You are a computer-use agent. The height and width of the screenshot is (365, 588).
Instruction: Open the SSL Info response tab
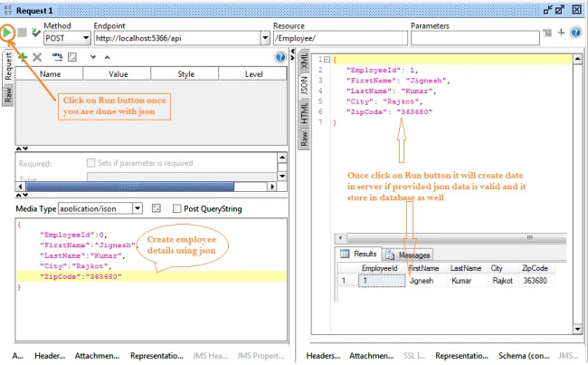414,356
